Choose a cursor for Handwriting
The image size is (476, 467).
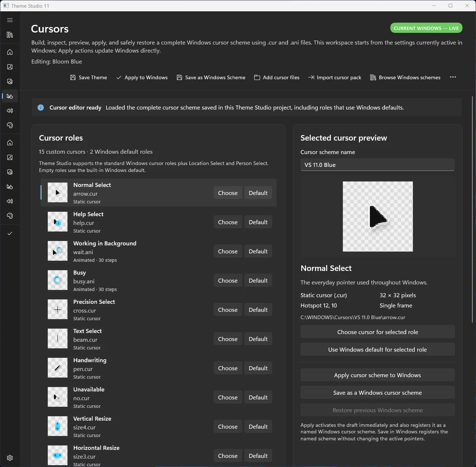pos(228,368)
